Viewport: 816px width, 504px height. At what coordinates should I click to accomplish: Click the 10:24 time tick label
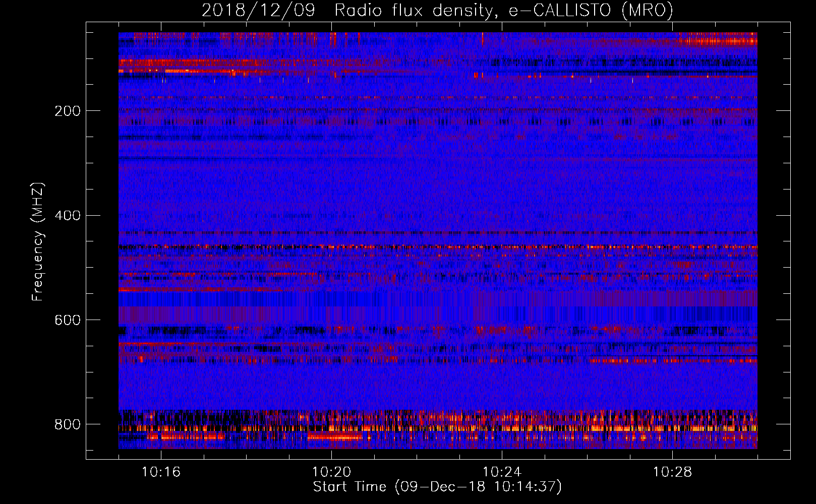tap(502, 472)
